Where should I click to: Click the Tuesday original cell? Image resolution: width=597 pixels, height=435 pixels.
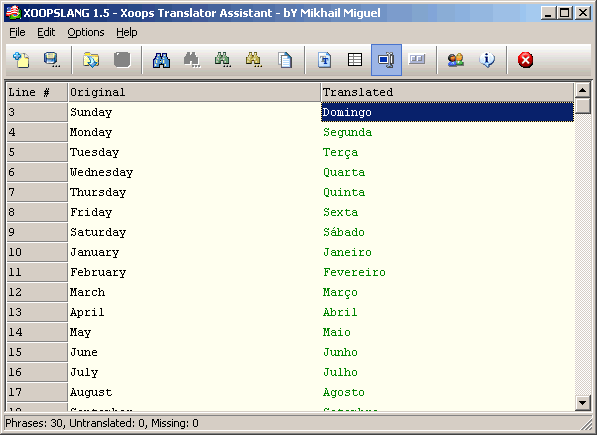[x=194, y=152]
